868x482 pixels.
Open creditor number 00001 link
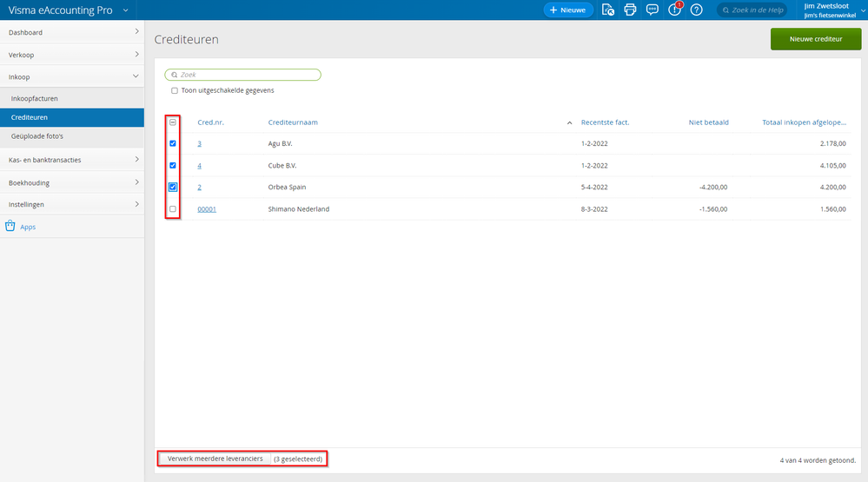(207, 209)
